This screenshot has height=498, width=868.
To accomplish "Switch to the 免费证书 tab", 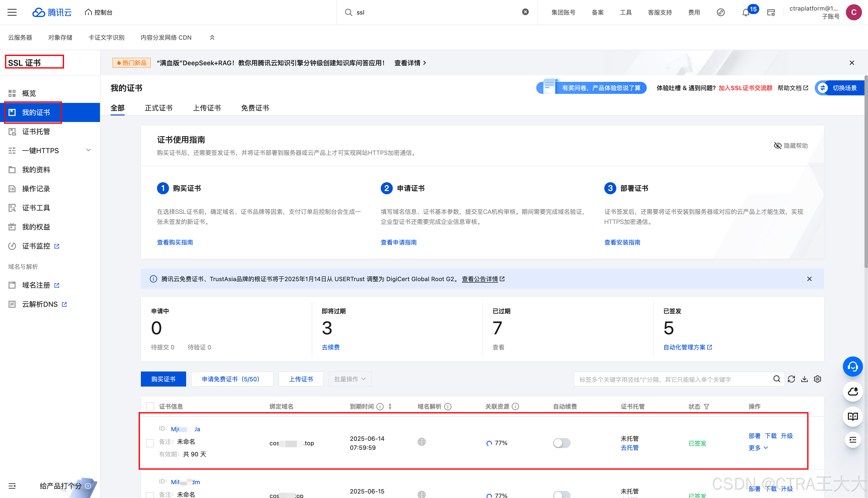I will coord(255,108).
